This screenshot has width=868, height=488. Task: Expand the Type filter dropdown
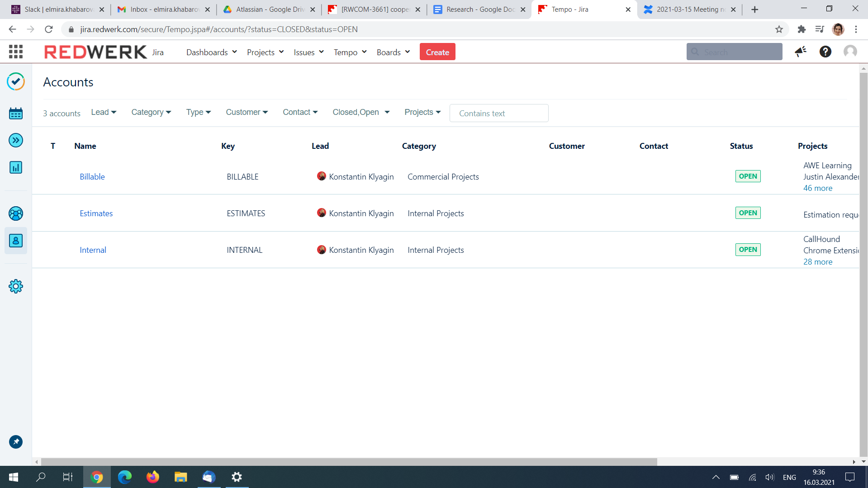click(x=199, y=112)
